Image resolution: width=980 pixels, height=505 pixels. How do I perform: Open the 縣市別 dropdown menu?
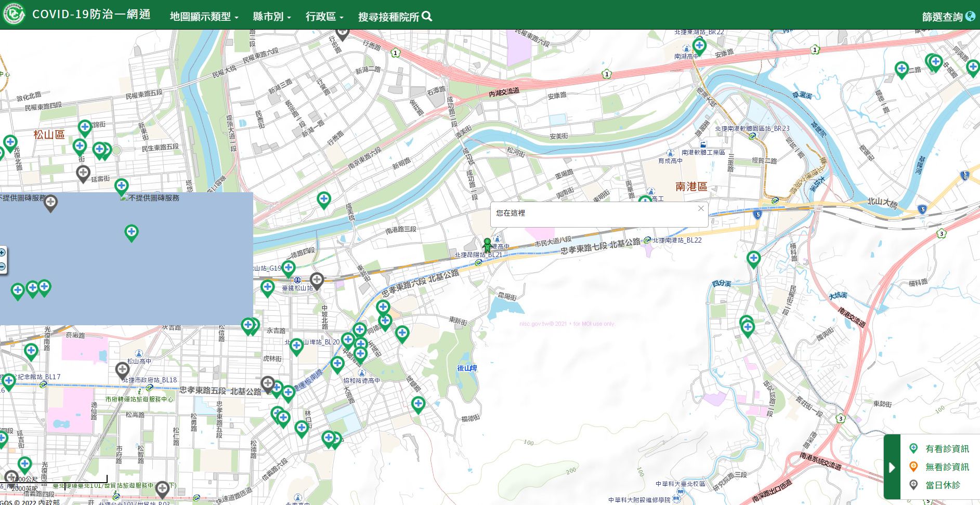(x=271, y=17)
